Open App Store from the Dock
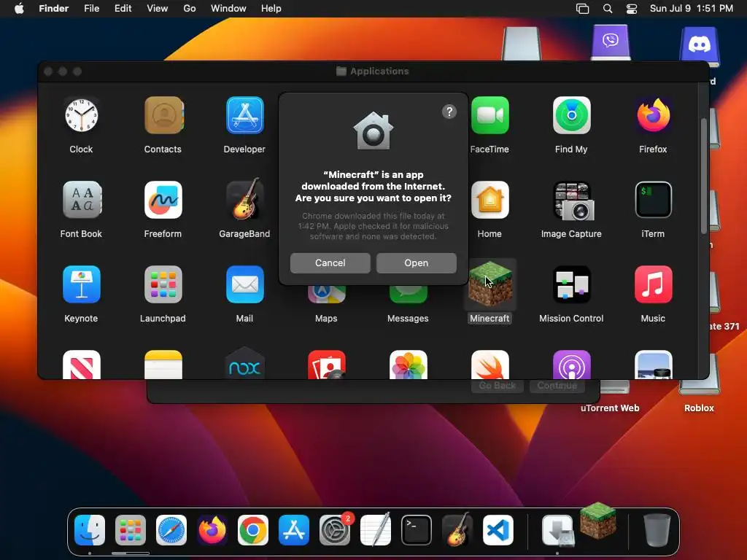Screen dimensions: 747x560 tap(294, 530)
